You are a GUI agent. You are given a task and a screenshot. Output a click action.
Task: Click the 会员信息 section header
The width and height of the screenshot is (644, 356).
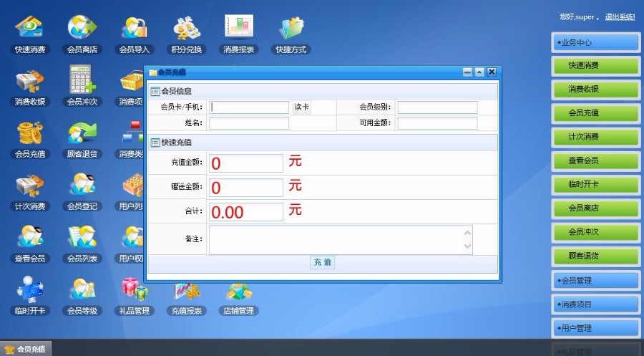pyautogui.click(x=323, y=91)
